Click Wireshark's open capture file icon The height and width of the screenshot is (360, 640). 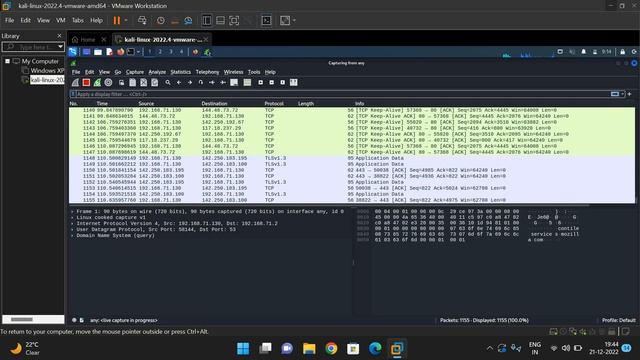(121, 82)
